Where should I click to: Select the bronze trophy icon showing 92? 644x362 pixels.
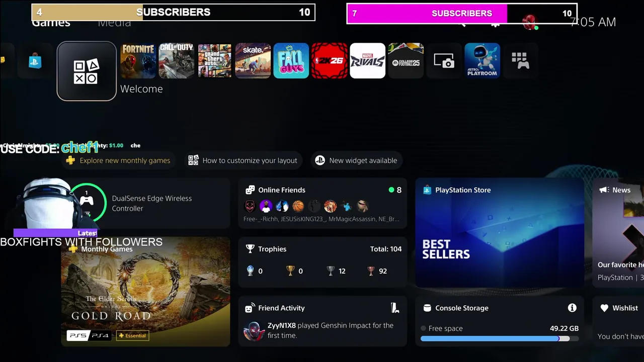coord(371,270)
